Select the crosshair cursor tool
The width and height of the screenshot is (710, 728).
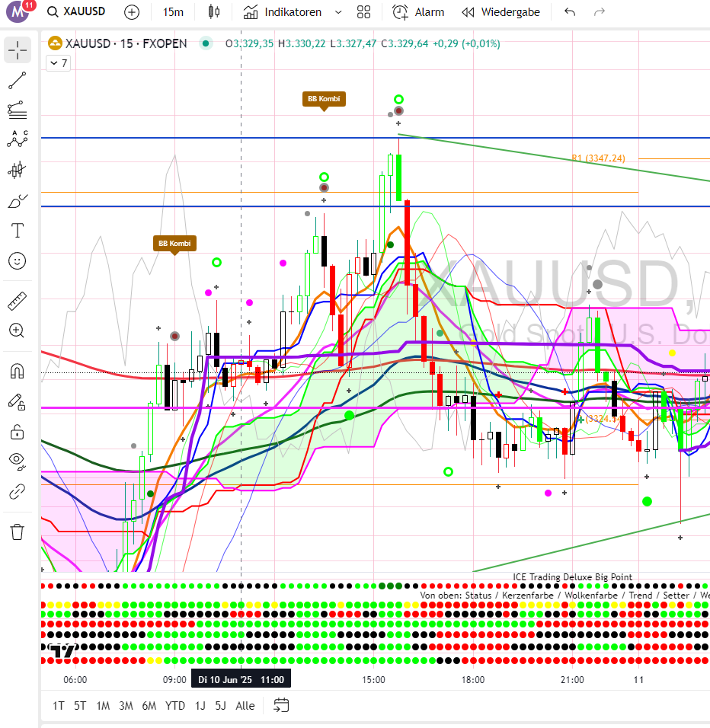click(17, 51)
